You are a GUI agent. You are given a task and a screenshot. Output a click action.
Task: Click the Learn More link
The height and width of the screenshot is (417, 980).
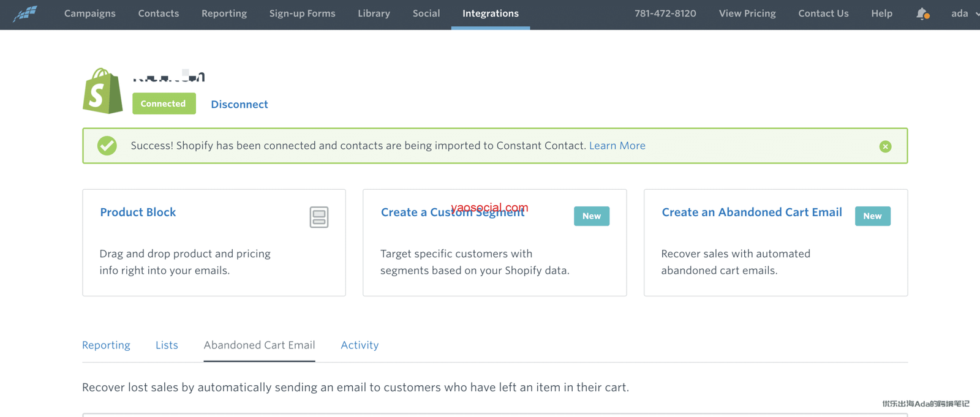(x=617, y=146)
